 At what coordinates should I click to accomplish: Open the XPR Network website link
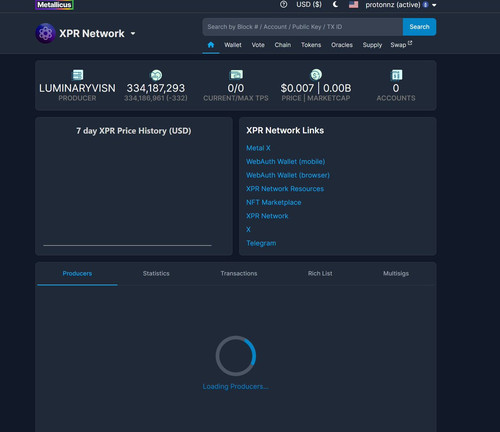267,216
